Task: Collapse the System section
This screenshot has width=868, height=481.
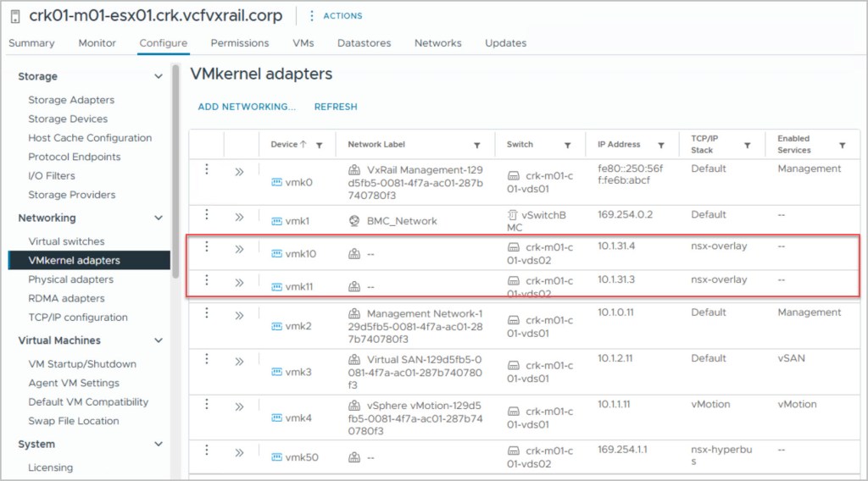Action: click(159, 444)
